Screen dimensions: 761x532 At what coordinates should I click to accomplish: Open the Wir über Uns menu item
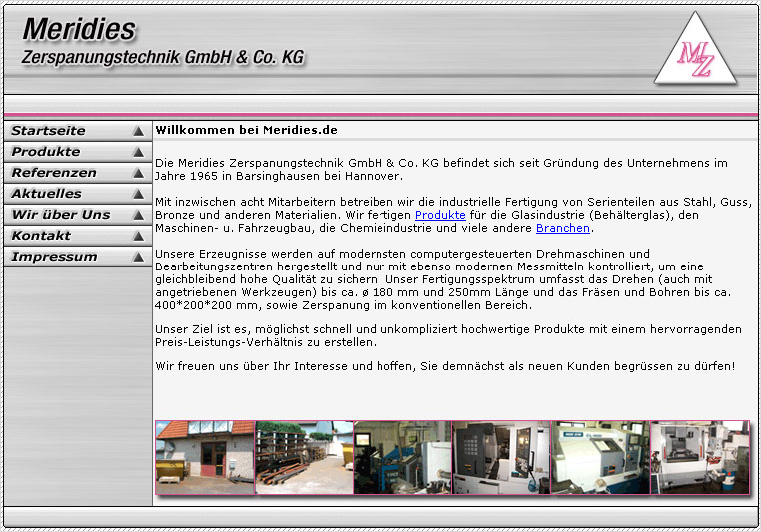click(x=78, y=215)
